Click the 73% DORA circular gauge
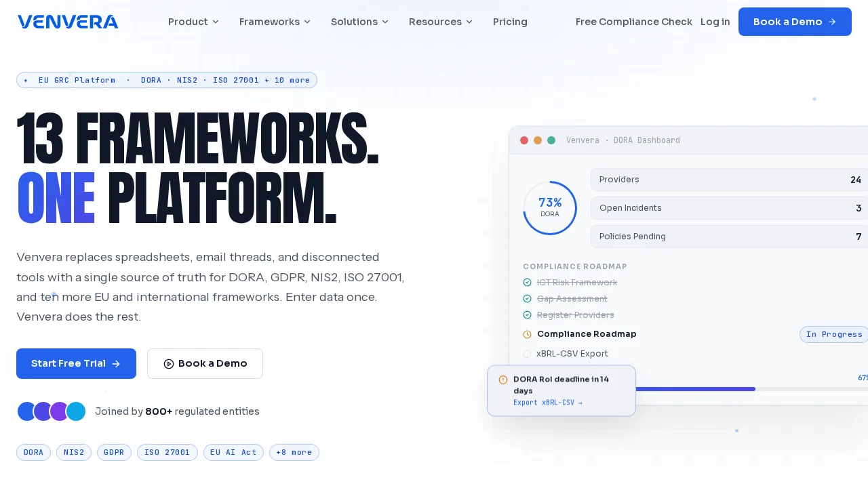The image size is (868, 488). pyautogui.click(x=550, y=208)
